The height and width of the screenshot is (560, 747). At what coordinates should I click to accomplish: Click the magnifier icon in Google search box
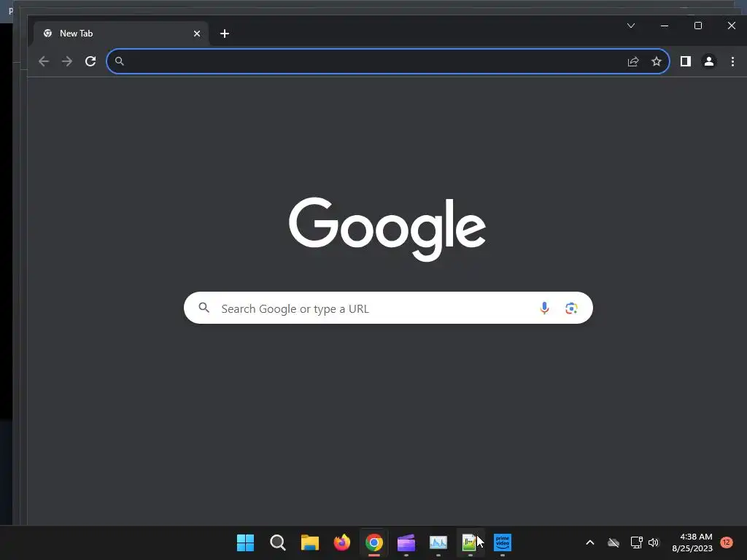tap(204, 308)
